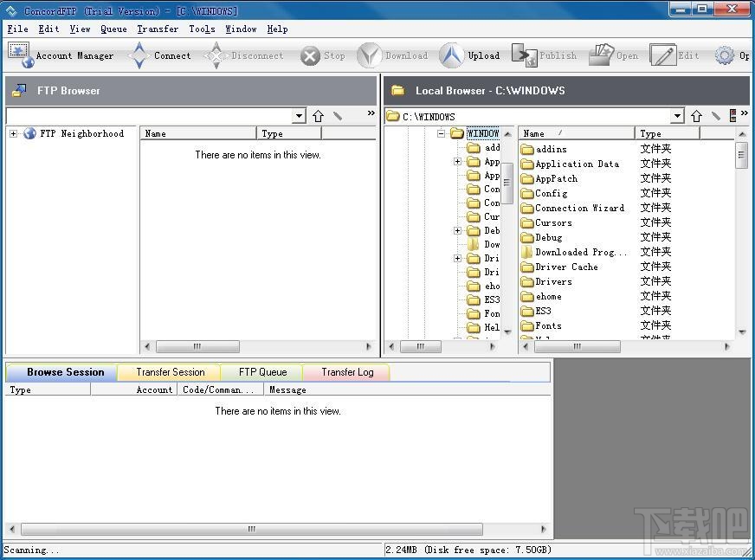The image size is (755, 560).
Task: Open the Queue menu
Action: tap(113, 29)
